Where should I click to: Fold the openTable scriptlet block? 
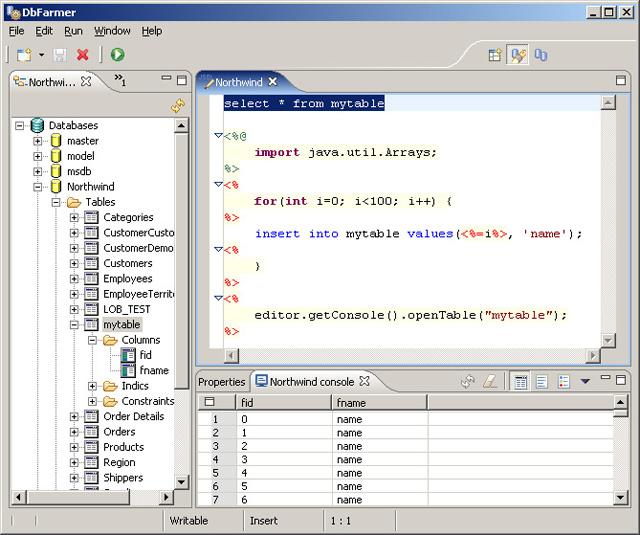click(218, 298)
